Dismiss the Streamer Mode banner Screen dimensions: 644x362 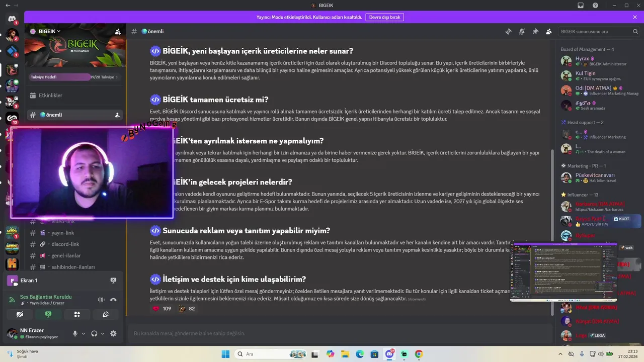tap(635, 17)
